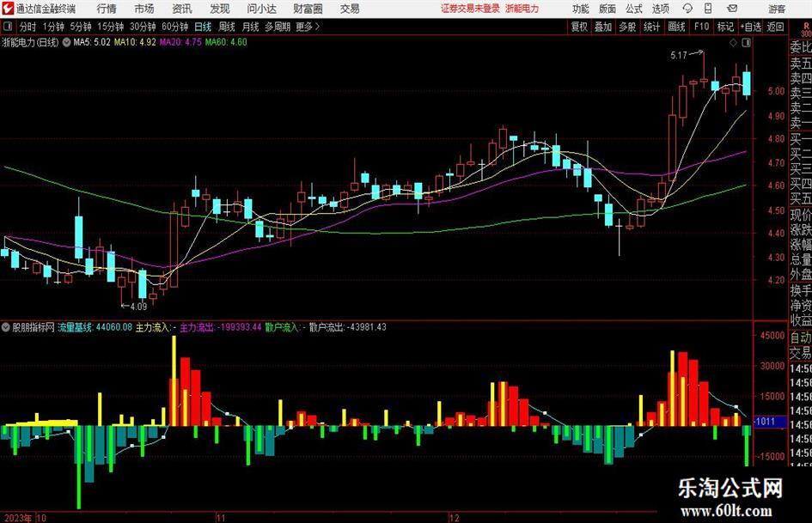Screen dimensions: 812x523
Task: Add stock via +自选 button
Action: coord(751,27)
